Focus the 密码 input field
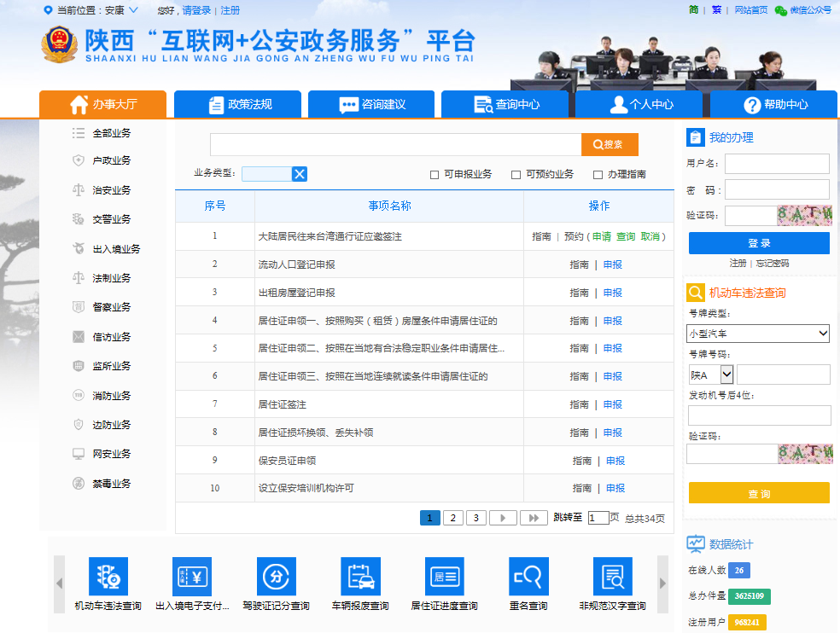This screenshot has height=633, width=840. click(777, 189)
